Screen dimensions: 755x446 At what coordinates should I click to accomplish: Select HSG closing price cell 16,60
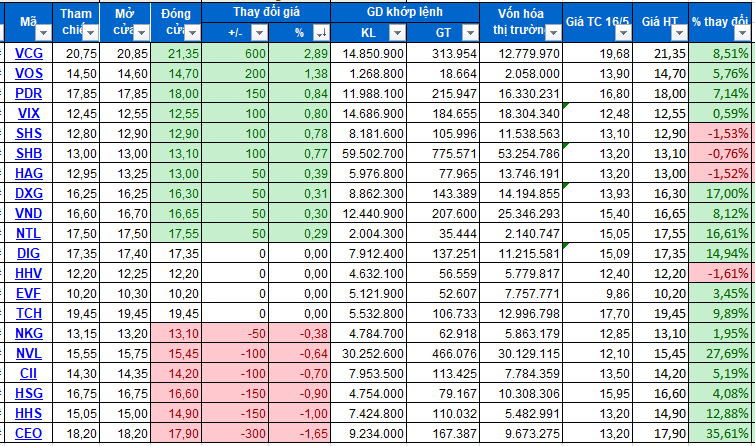point(176,394)
